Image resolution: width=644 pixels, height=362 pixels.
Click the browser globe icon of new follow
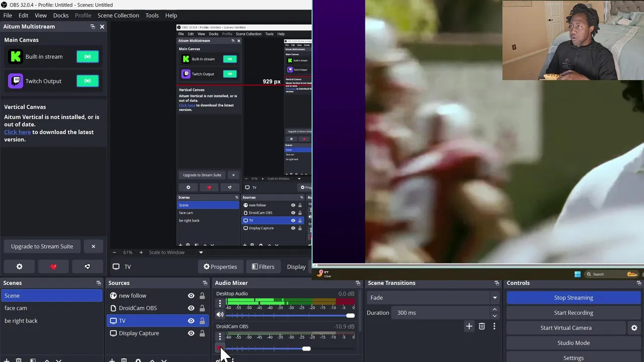(x=113, y=296)
